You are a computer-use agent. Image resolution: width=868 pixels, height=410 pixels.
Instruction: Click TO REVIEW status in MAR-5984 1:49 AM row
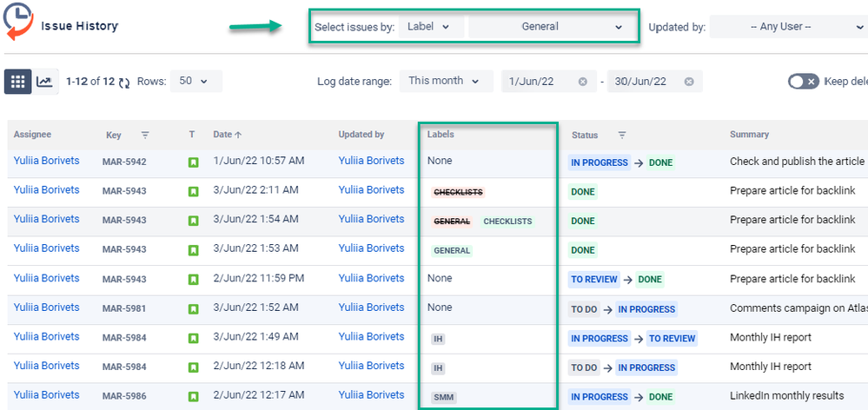click(x=672, y=338)
